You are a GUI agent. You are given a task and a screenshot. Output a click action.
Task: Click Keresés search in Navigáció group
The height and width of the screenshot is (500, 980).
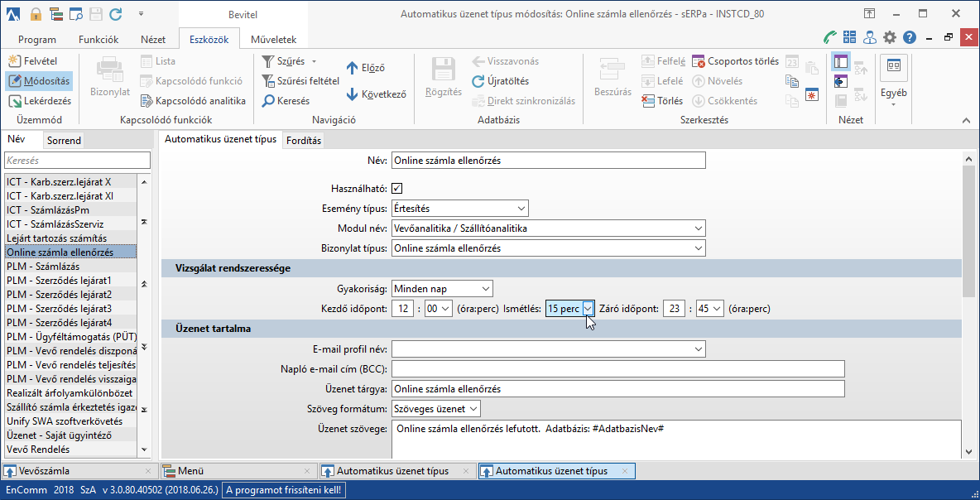(x=286, y=101)
